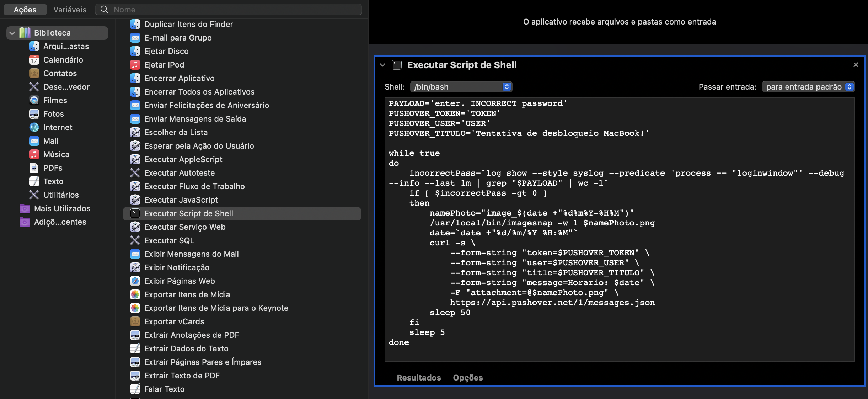The height and width of the screenshot is (399, 868).
Task: Select the Ações tab
Action: point(25,9)
